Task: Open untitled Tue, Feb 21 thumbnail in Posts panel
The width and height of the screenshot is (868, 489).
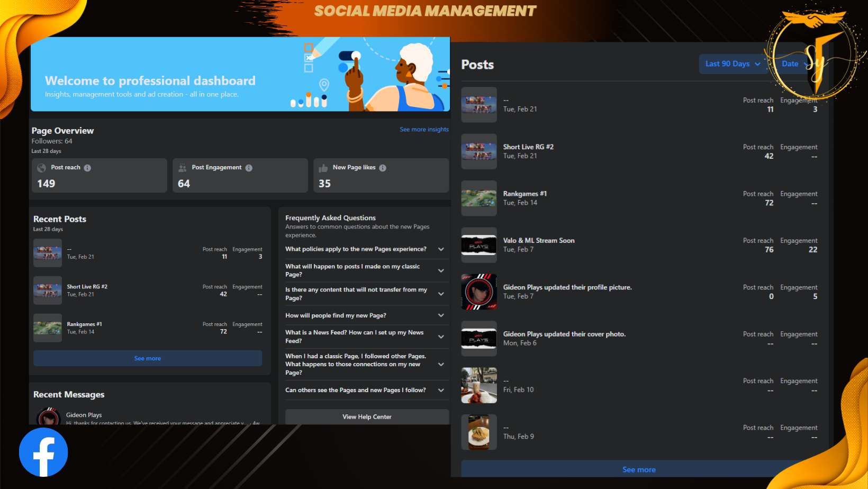Action: pos(479,105)
